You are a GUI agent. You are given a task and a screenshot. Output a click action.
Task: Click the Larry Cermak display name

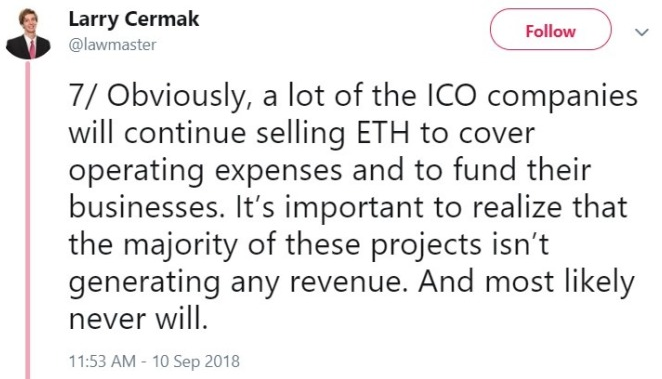coord(133,20)
